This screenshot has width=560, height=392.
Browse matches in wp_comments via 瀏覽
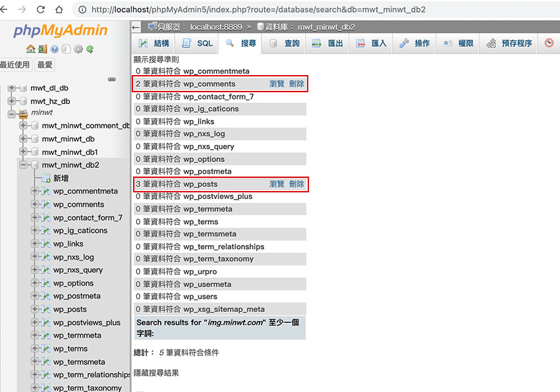[277, 84]
